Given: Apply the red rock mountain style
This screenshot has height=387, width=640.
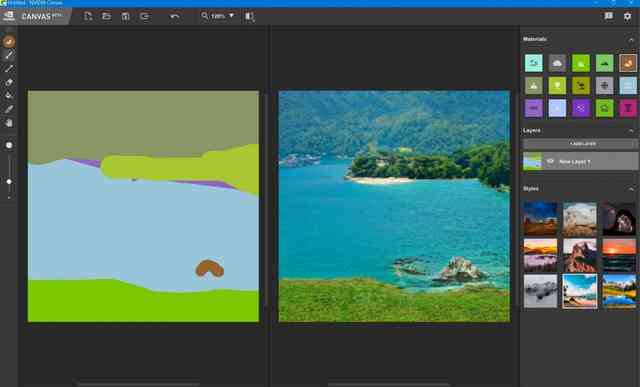Looking at the screenshot, I should coord(580,255).
